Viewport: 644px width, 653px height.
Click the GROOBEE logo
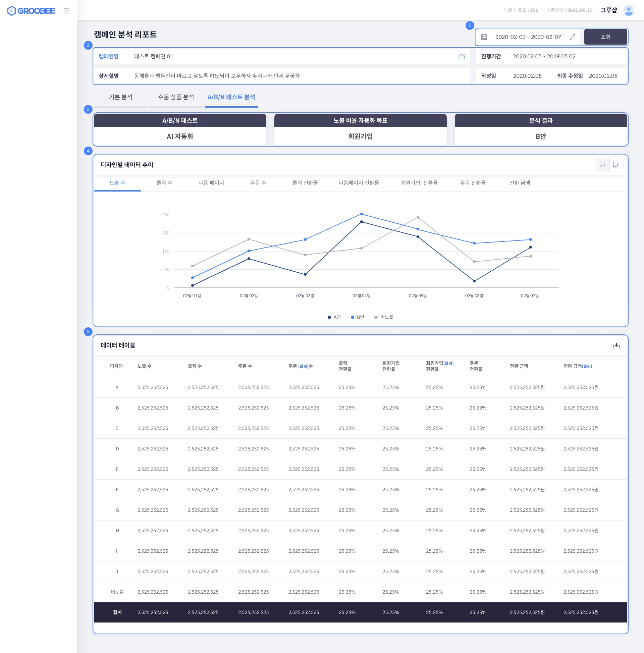point(31,11)
